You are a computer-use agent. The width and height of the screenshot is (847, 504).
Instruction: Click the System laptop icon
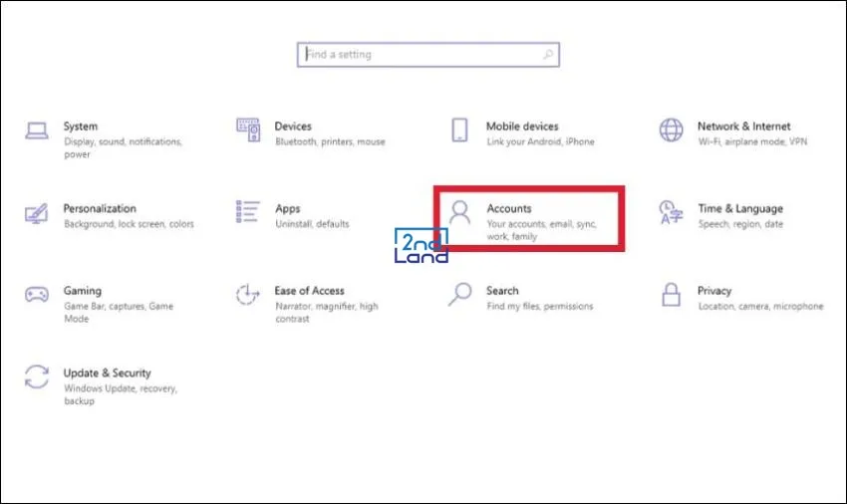coord(37,130)
